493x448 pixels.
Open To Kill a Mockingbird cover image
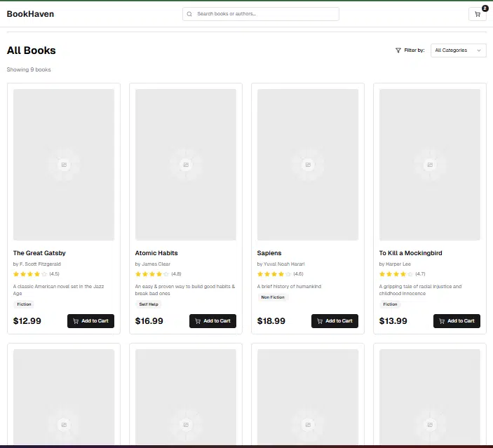click(429, 165)
